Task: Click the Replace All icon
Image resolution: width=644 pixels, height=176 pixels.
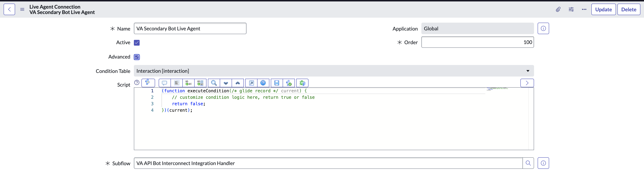Action: pyautogui.click(x=200, y=83)
